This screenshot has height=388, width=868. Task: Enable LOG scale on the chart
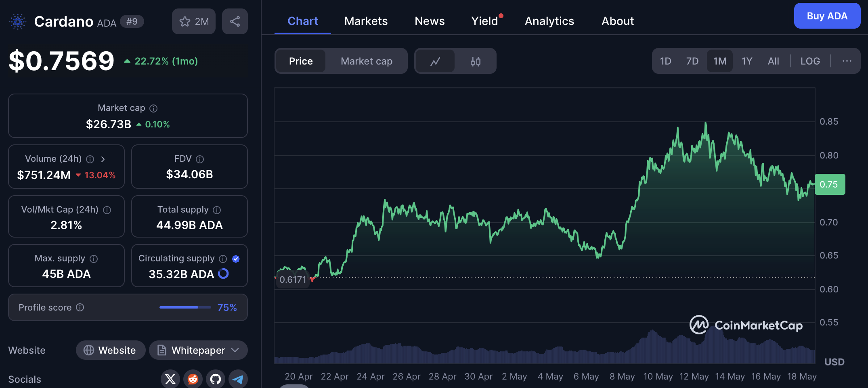coord(809,61)
